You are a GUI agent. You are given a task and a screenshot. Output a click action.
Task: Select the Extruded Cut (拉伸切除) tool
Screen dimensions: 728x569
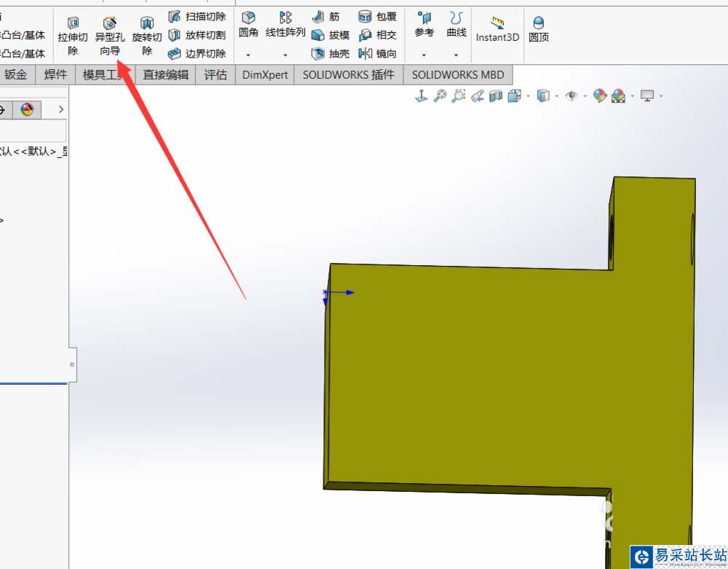click(x=72, y=36)
